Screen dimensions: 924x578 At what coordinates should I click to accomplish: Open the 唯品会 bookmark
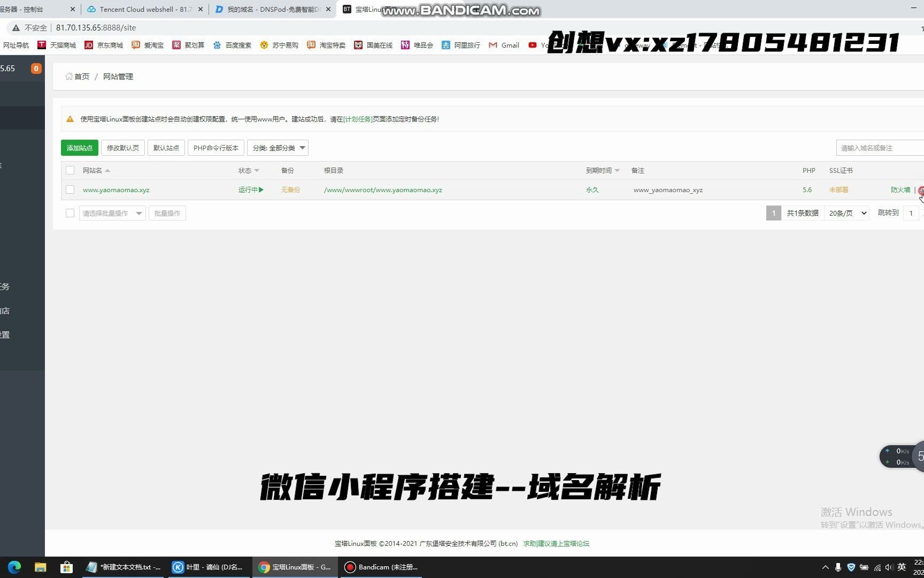pos(417,45)
